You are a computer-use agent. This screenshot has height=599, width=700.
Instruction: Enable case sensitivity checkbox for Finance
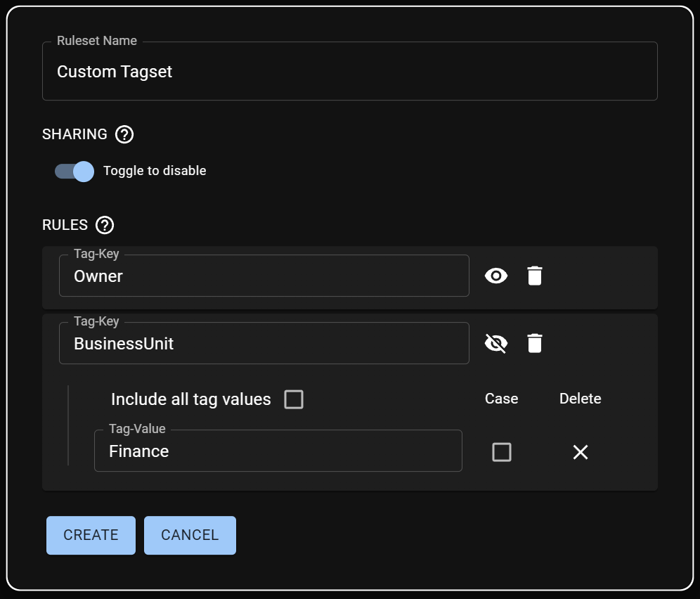pyautogui.click(x=502, y=452)
